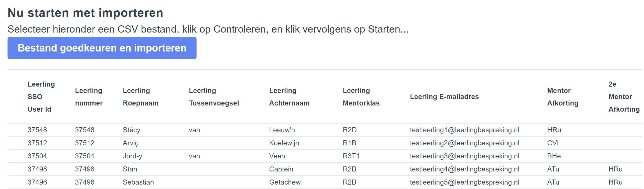Image resolution: width=644 pixels, height=189 pixels.
Task: Select the Mentor Afkorting column header
Action: pos(563,97)
